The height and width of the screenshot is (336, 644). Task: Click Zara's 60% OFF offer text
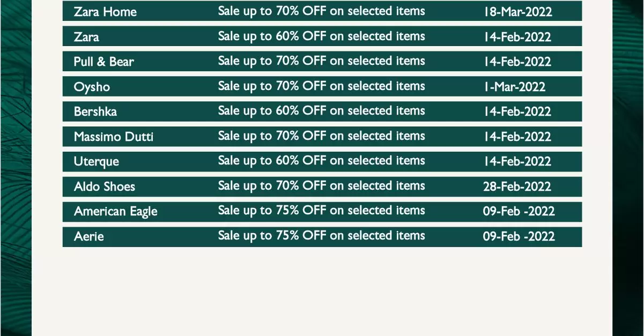point(322,36)
